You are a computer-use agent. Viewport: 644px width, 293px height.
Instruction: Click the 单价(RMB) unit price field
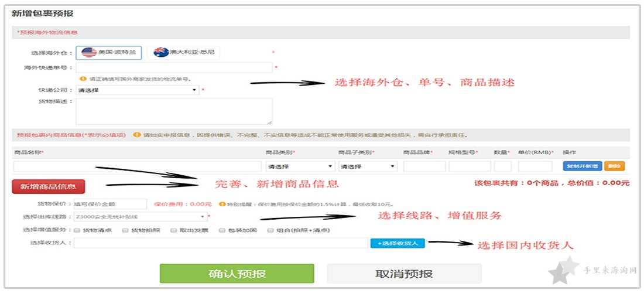[x=535, y=166]
